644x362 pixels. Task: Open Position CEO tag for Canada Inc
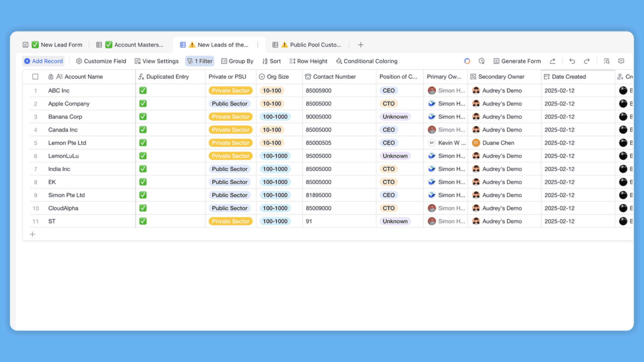[388, 130]
